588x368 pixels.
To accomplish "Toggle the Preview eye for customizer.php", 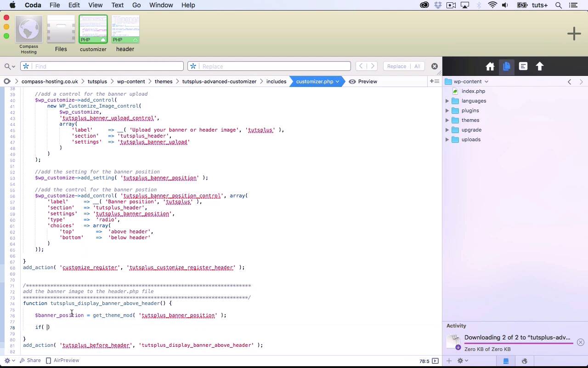I will pyautogui.click(x=363, y=81).
